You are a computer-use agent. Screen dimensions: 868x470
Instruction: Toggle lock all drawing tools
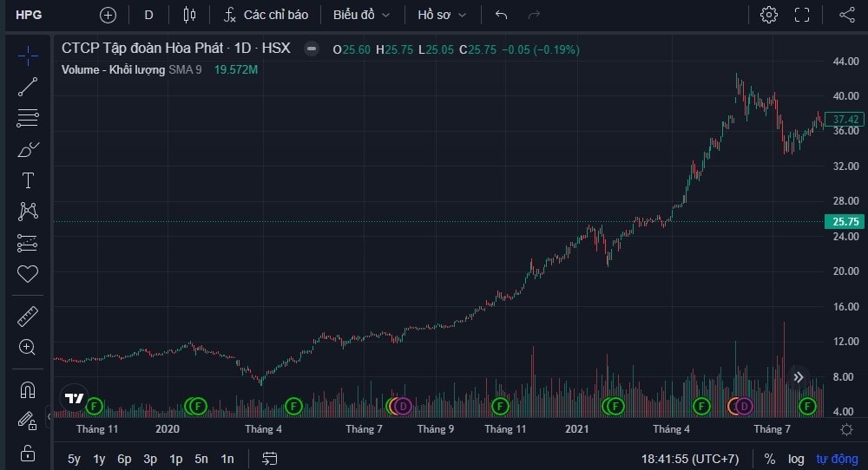tap(28, 453)
